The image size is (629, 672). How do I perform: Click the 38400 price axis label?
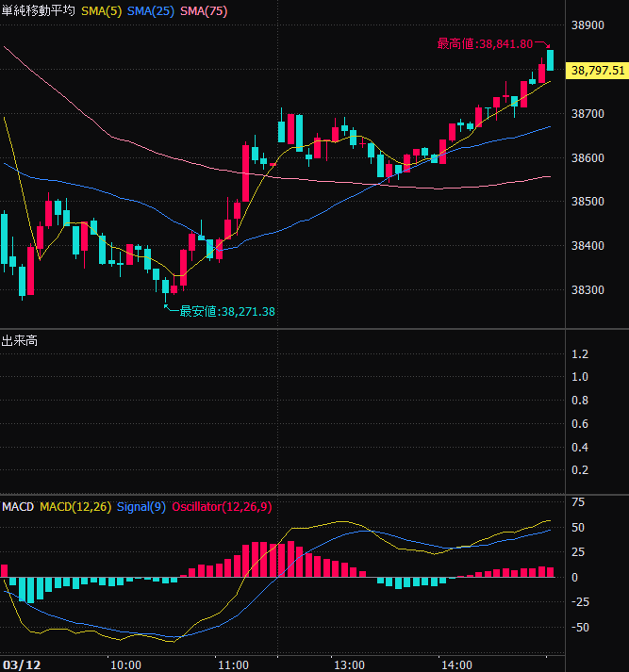pyautogui.click(x=588, y=246)
